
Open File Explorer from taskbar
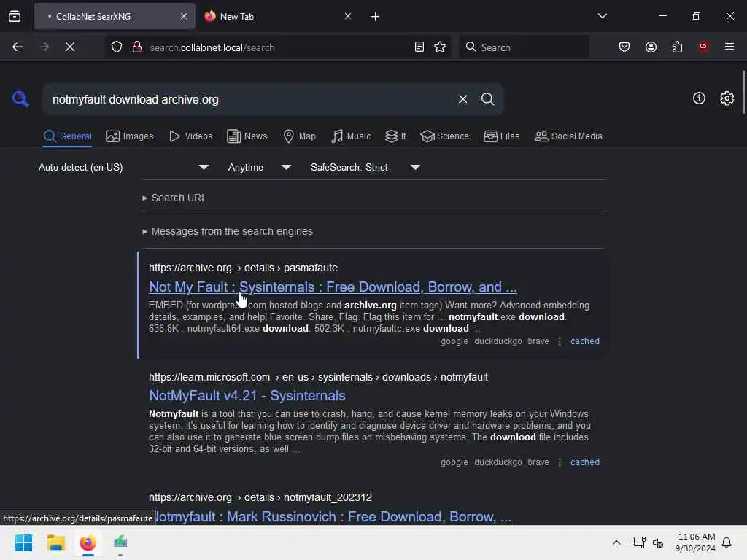(x=55, y=542)
